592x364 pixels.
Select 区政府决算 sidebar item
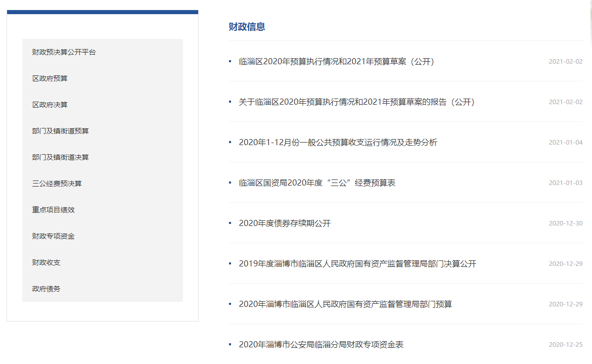tap(50, 105)
